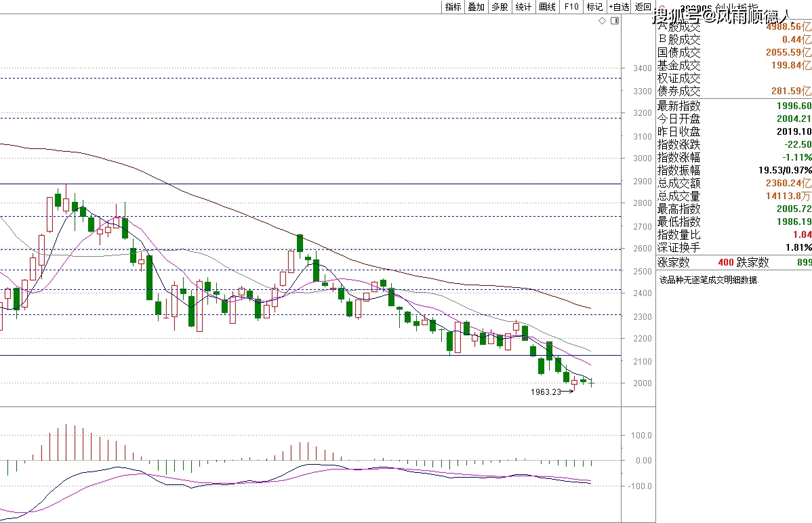Click the 1963.23 low price marker

(547, 392)
